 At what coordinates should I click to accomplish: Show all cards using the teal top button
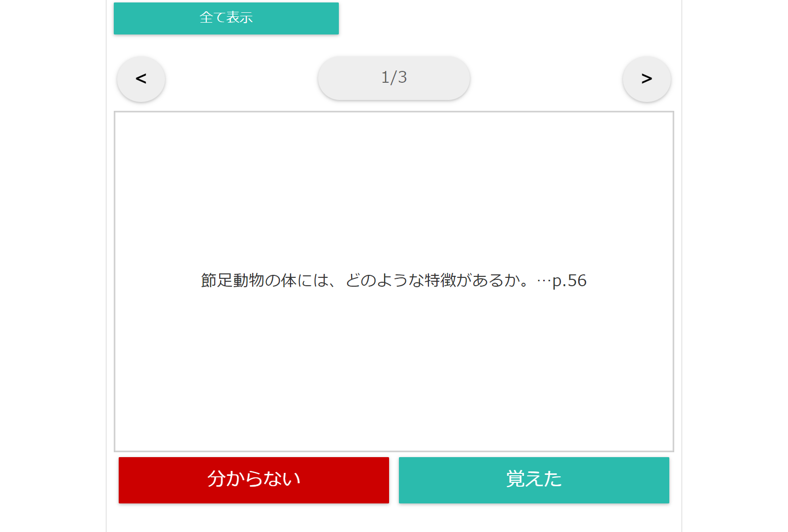(x=226, y=18)
